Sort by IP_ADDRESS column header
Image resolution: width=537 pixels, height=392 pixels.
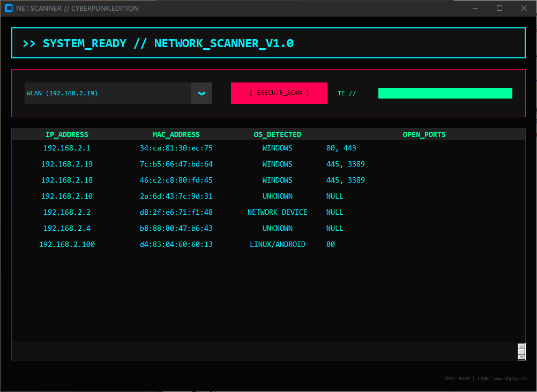[x=67, y=134]
